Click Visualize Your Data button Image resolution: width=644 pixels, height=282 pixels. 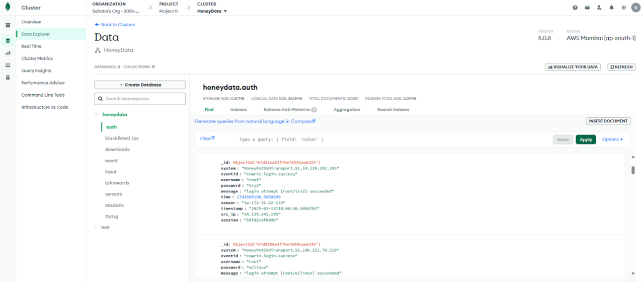pos(573,67)
